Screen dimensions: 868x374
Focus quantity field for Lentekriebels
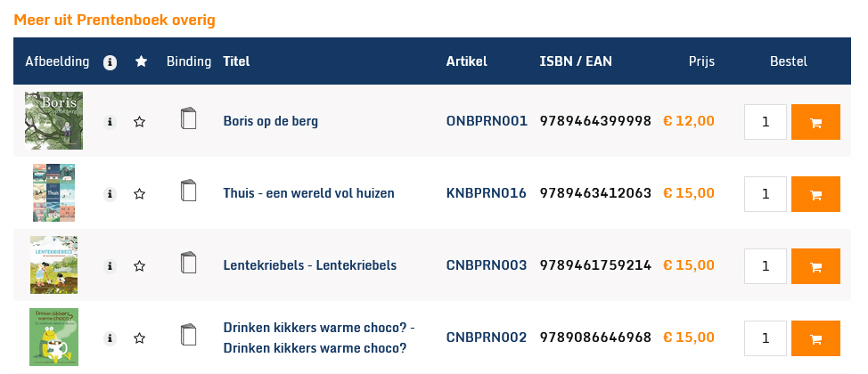coord(765,266)
